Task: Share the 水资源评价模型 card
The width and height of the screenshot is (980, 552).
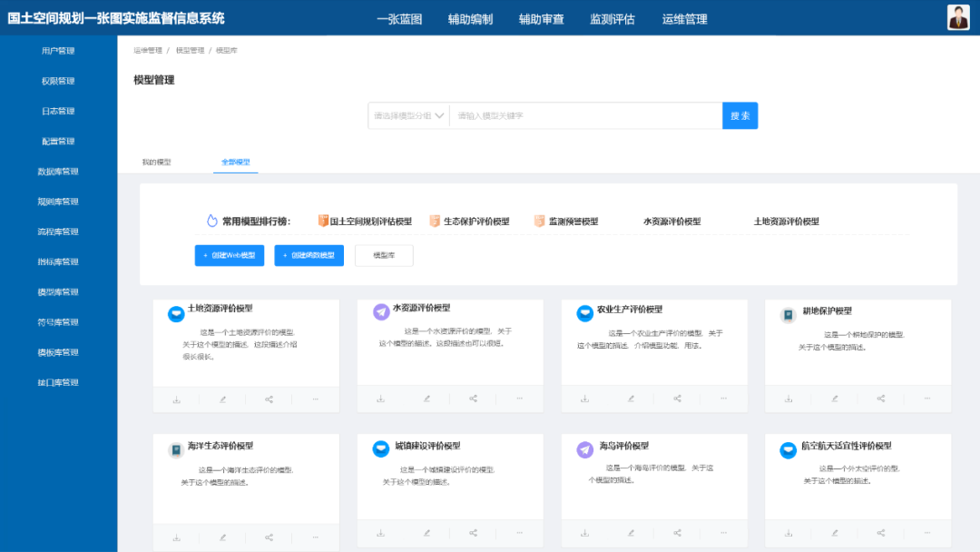Action: tap(473, 399)
